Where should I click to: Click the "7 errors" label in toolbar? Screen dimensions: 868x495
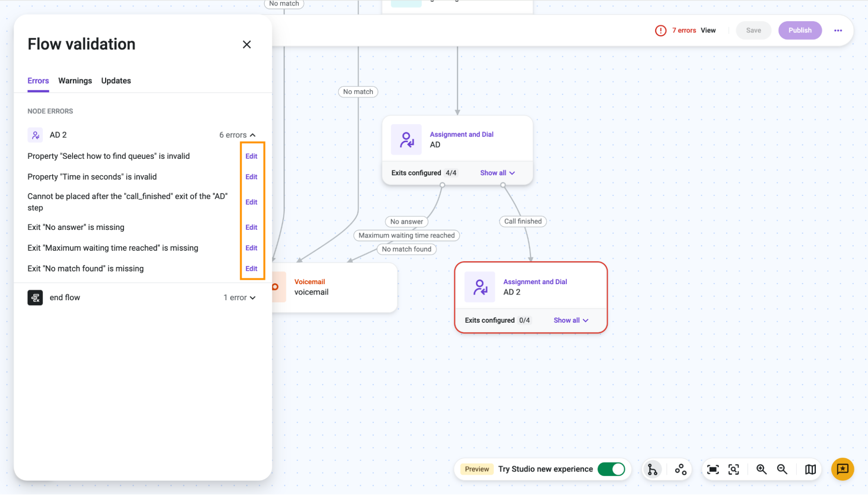[684, 30]
